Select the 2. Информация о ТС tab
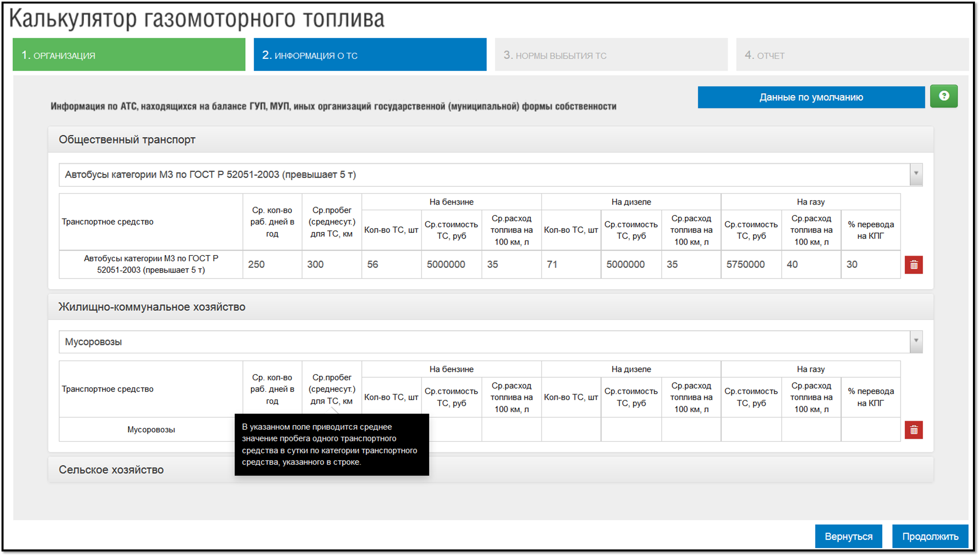This screenshot has width=980, height=556. click(370, 55)
